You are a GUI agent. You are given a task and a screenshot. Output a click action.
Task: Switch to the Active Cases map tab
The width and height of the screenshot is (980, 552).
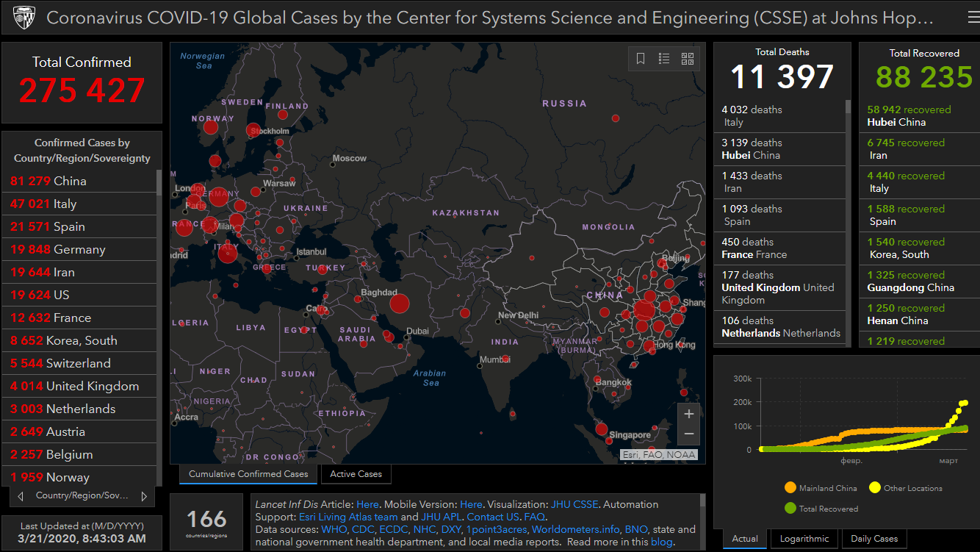tap(356, 474)
